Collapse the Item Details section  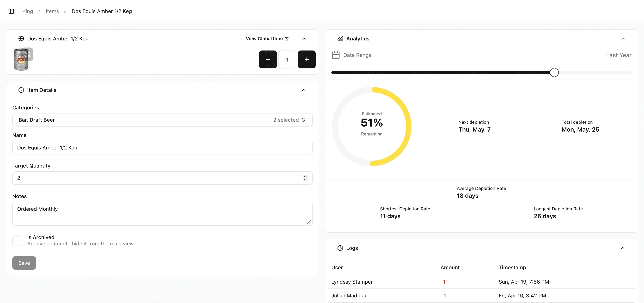click(304, 90)
